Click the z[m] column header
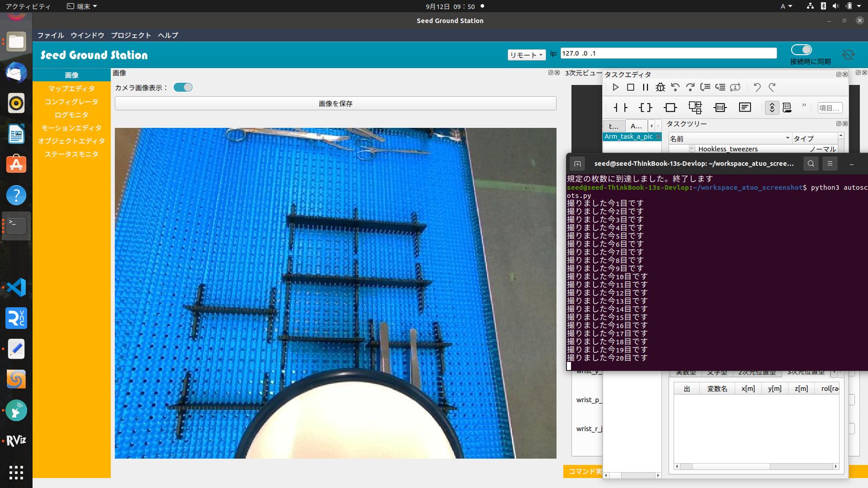The height and width of the screenshot is (488, 868). click(801, 389)
